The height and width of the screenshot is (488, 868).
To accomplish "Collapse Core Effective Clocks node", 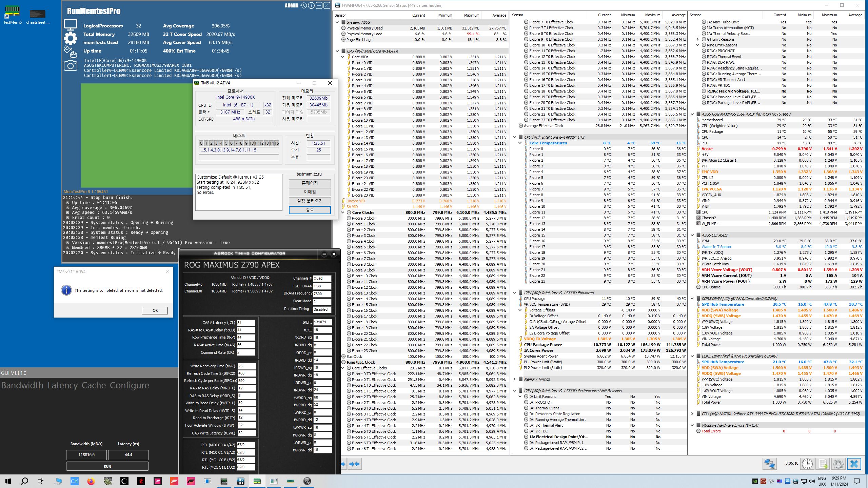I will 343,368.
